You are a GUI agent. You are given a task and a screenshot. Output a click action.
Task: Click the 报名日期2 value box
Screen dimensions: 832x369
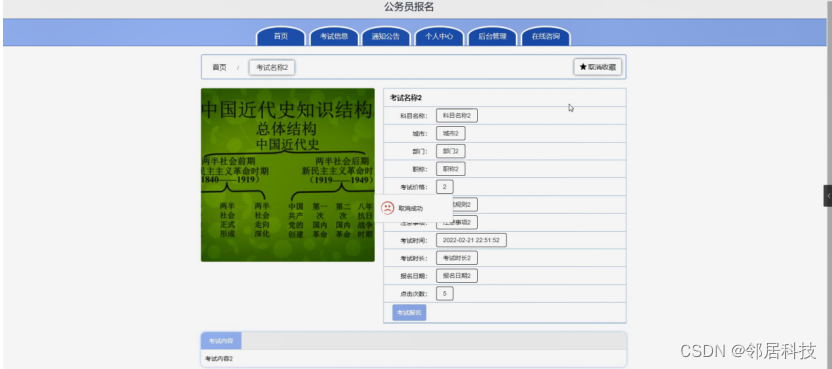tap(457, 276)
